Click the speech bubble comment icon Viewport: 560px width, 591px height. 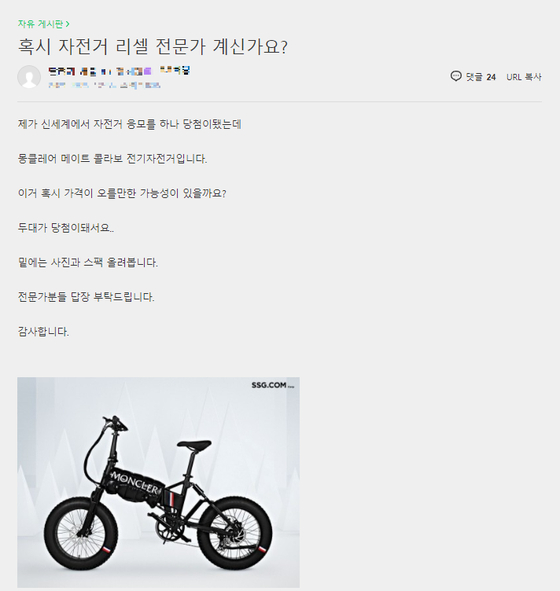point(456,77)
